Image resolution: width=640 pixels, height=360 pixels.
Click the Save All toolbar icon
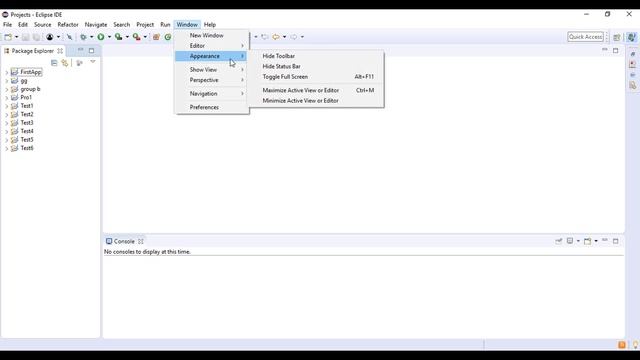[x=36, y=37]
